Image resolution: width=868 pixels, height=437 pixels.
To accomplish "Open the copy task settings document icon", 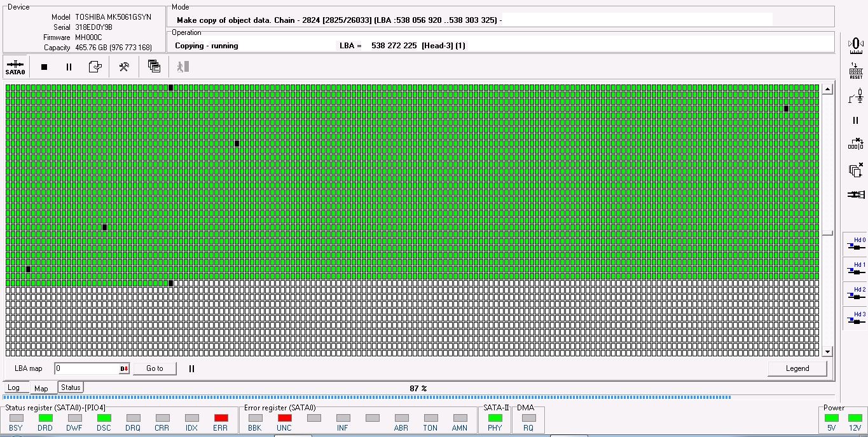I will coord(95,67).
